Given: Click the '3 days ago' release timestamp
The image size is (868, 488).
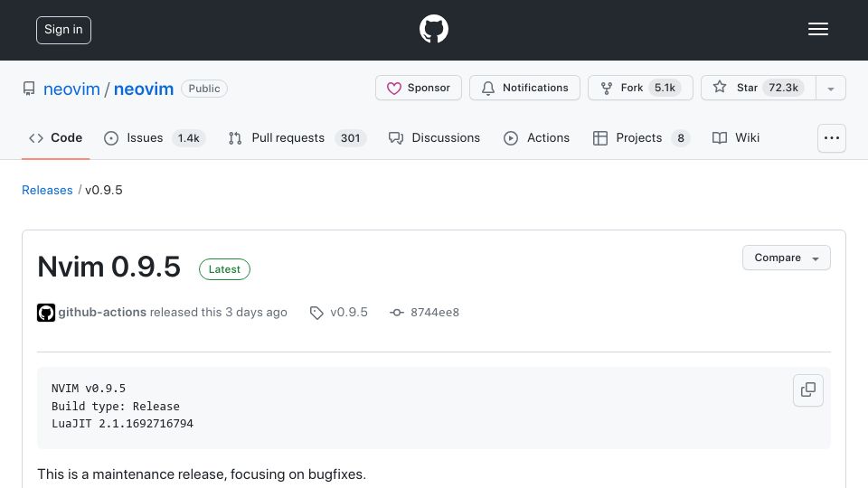Looking at the screenshot, I should [x=256, y=312].
